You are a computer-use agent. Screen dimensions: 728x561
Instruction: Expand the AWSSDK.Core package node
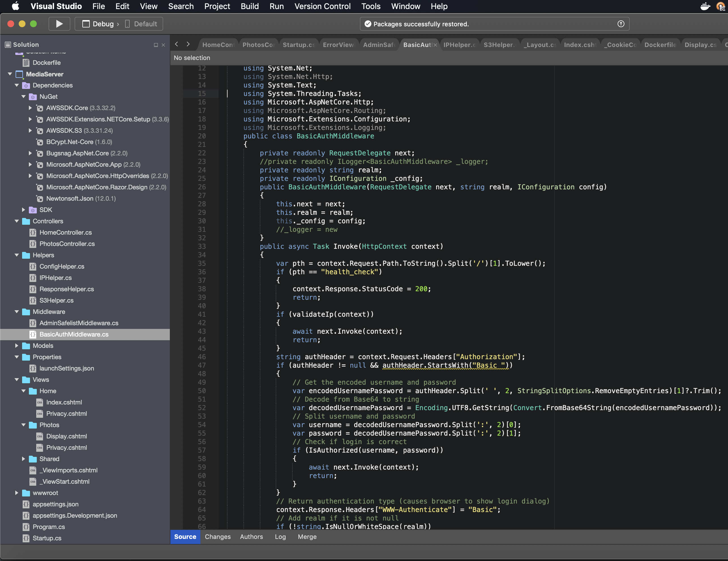tap(30, 108)
